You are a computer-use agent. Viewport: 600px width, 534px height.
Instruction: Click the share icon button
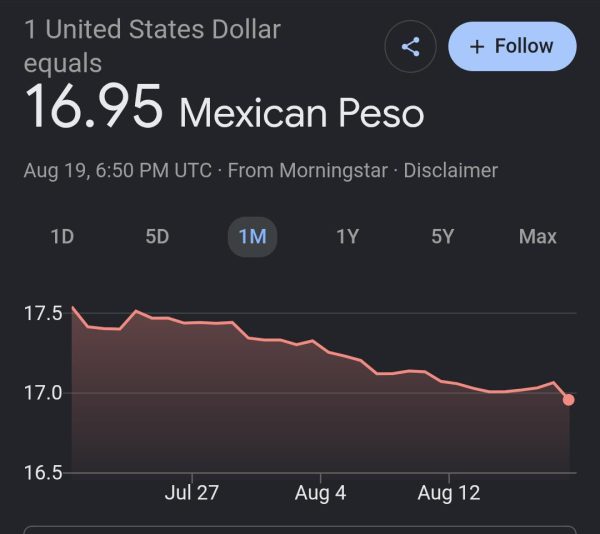click(410, 47)
